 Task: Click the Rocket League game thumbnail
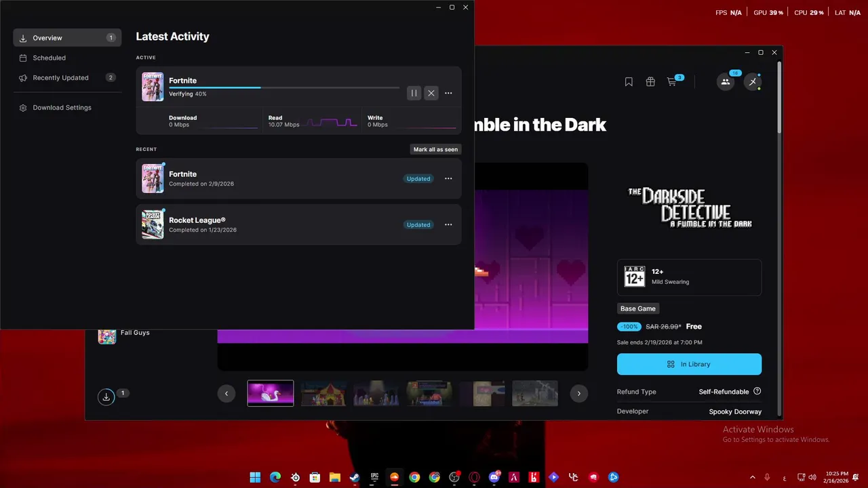(x=153, y=224)
